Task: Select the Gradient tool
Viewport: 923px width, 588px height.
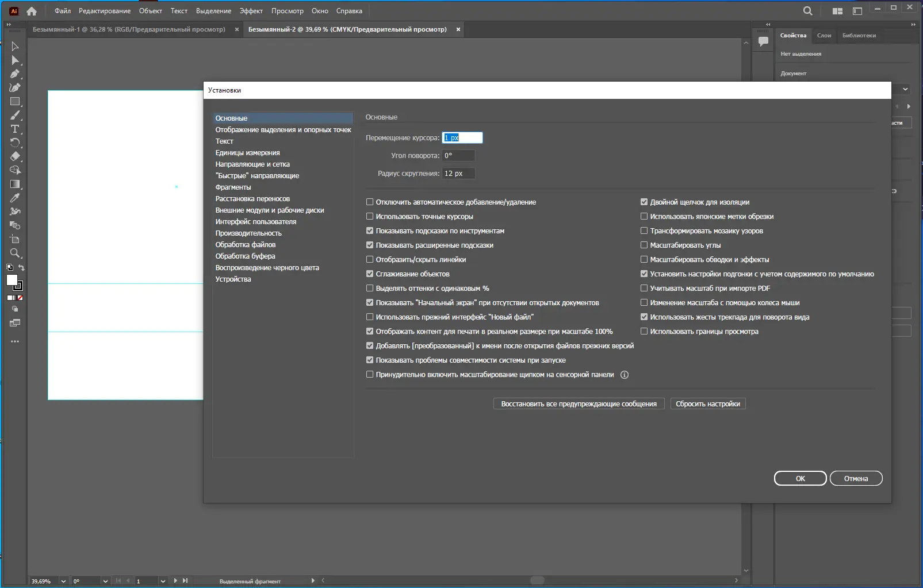Action: pyautogui.click(x=15, y=184)
